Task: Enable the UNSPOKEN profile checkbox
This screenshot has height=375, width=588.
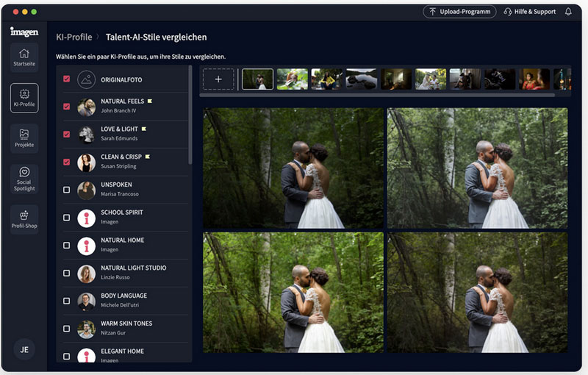Action: [67, 190]
